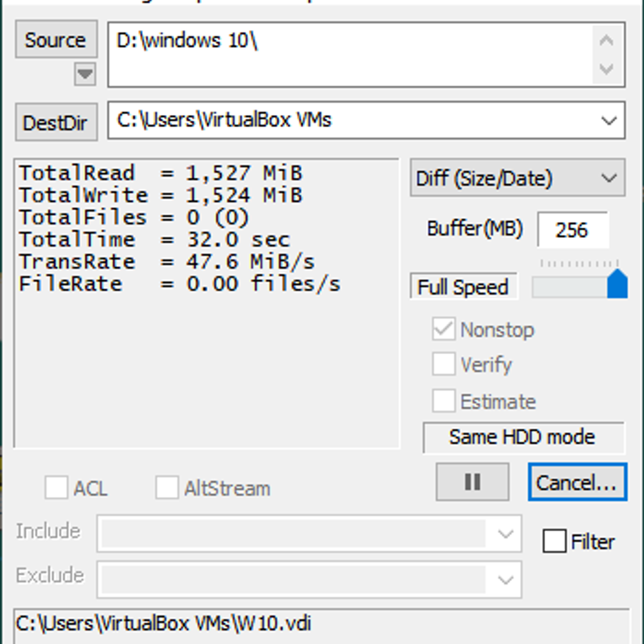Enable the Estimate checkbox
The height and width of the screenshot is (644, 644).
[x=443, y=400]
